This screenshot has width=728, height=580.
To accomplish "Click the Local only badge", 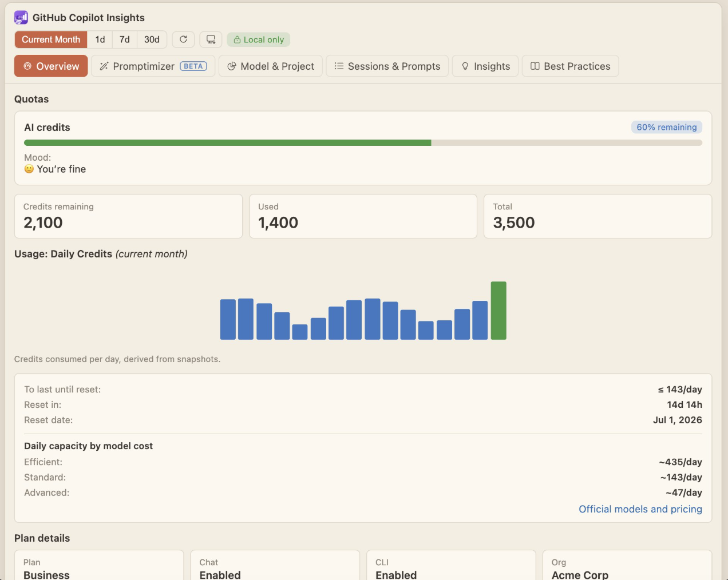I will click(259, 39).
